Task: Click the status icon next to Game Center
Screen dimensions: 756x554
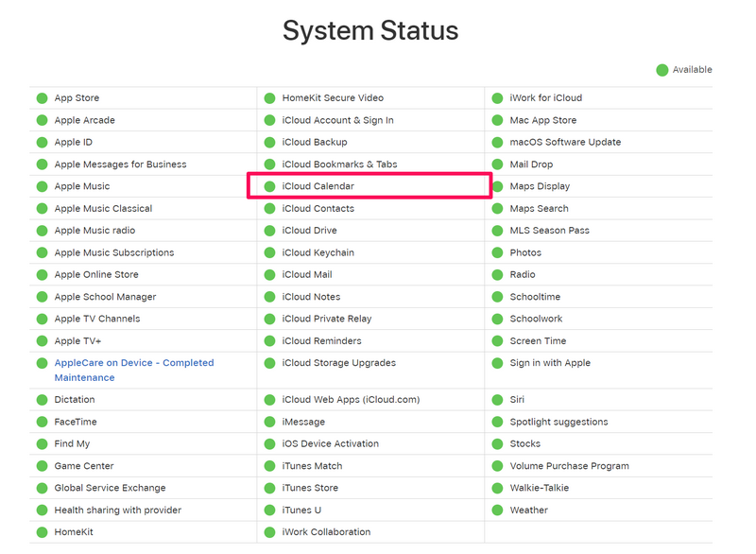Action: (42, 466)
